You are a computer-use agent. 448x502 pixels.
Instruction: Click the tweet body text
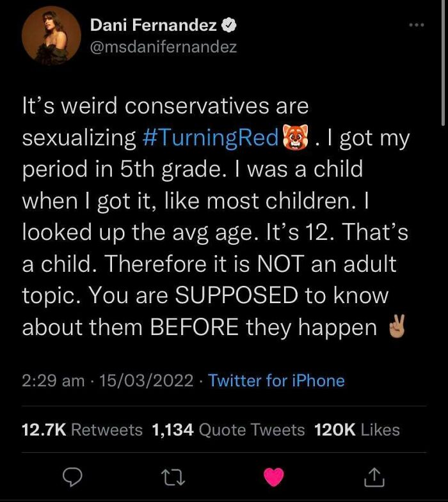point(215,216)
